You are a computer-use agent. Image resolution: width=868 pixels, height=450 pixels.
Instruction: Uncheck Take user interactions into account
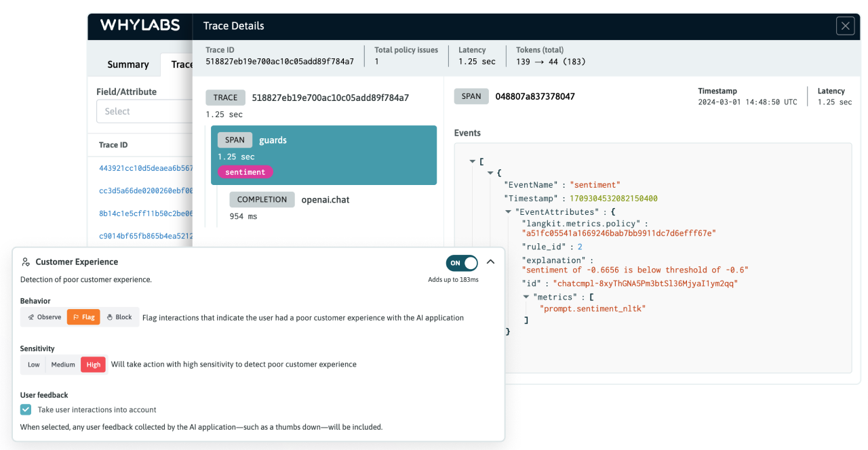[x=26, y=410]
